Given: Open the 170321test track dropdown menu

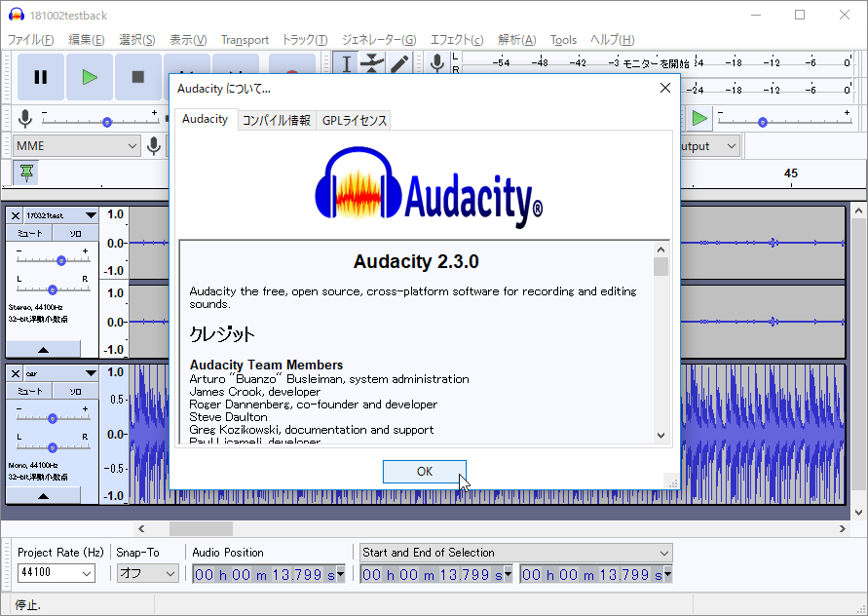Looking at the screenshot, I should point(91,215).
